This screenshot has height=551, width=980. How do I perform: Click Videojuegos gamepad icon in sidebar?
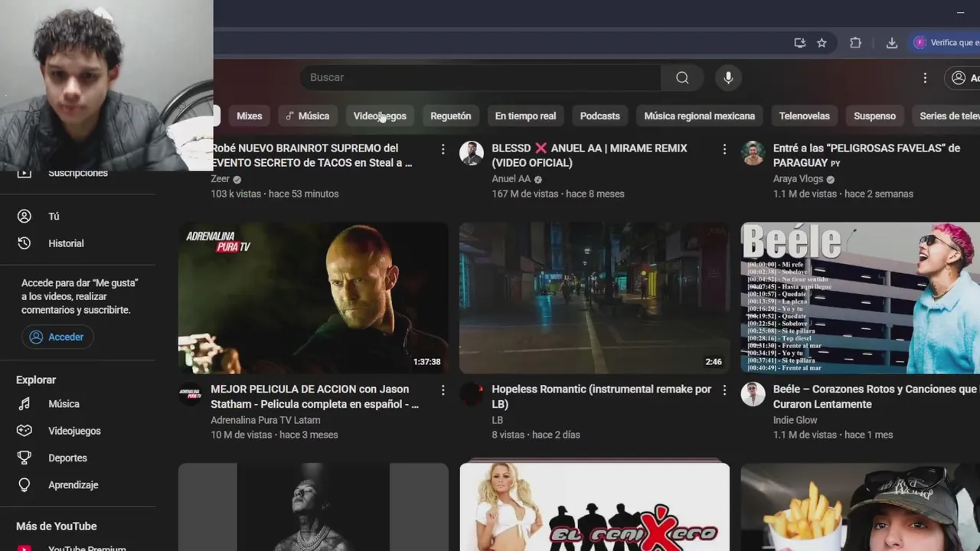coord(24,431)
